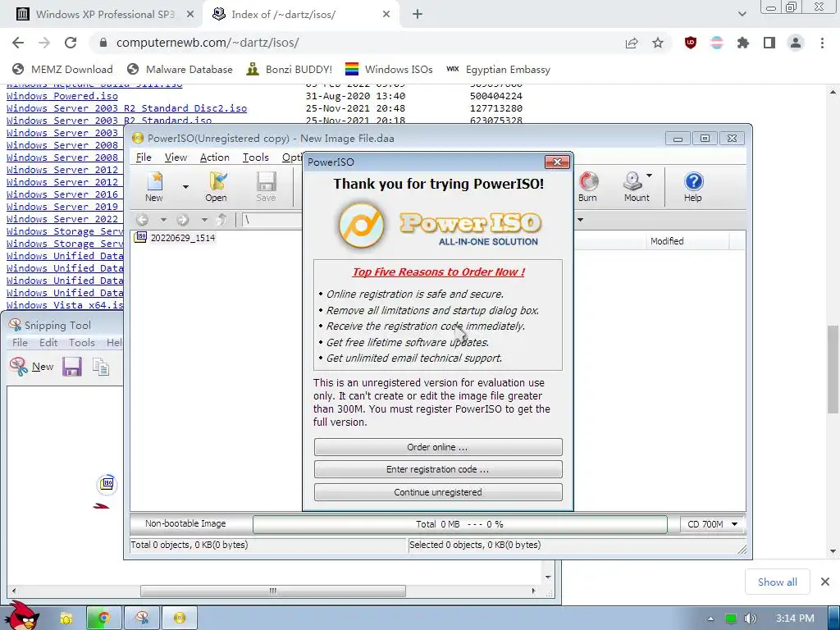Open the CD 700M media size dropdown

712,524
